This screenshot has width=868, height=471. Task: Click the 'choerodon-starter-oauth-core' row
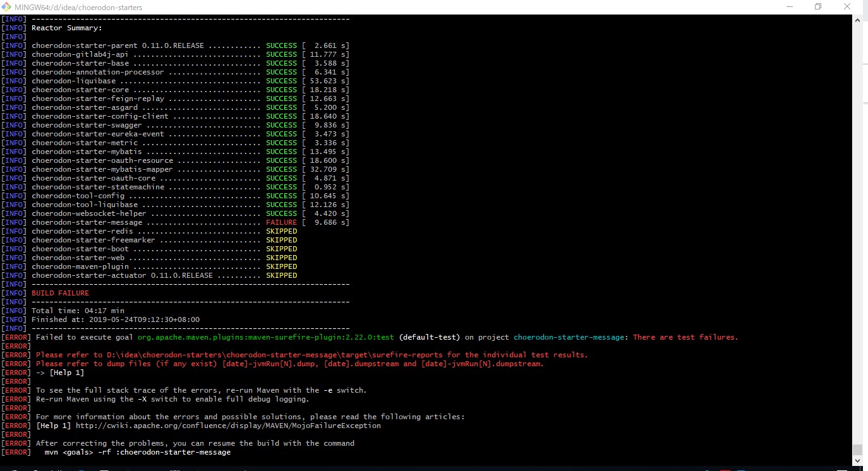[x=175, y=178]
